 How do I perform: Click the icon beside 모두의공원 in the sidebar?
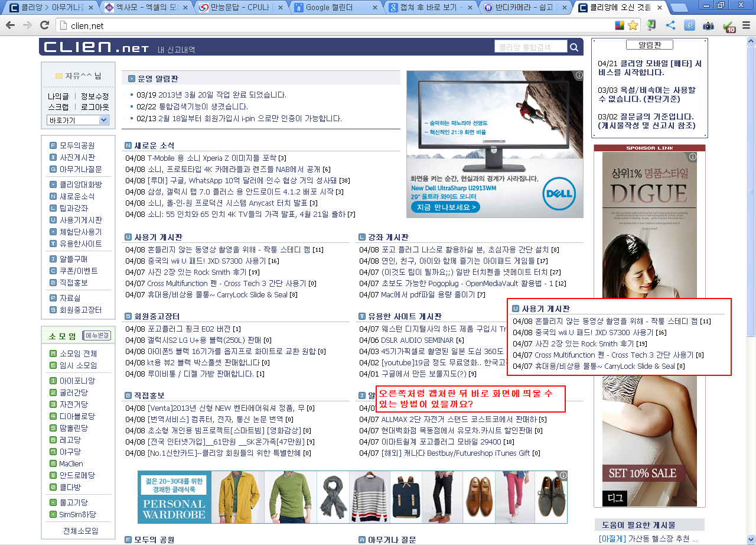point(53,145)
